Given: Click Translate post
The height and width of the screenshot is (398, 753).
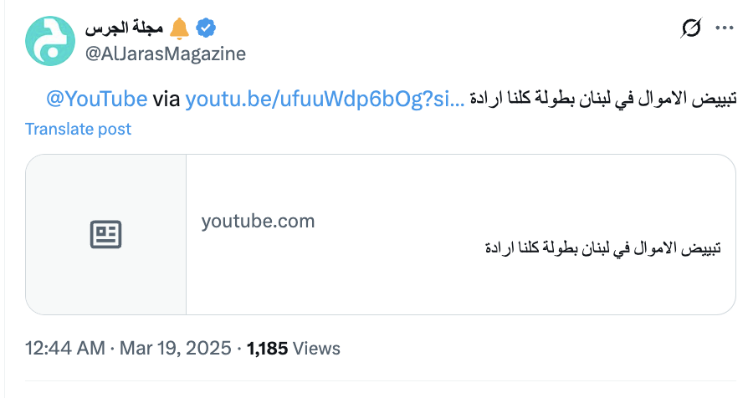Looking at the screenshot, I should (78, 129).
